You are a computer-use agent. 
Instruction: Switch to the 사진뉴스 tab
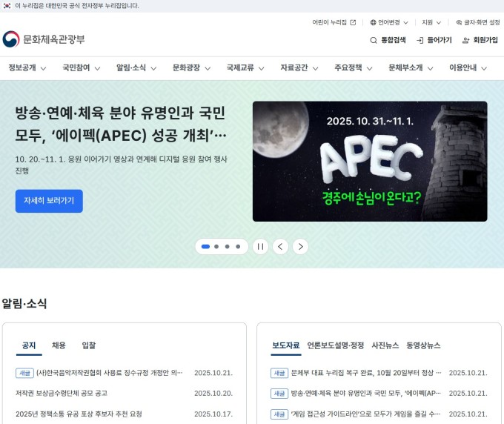tap(385, 345)
